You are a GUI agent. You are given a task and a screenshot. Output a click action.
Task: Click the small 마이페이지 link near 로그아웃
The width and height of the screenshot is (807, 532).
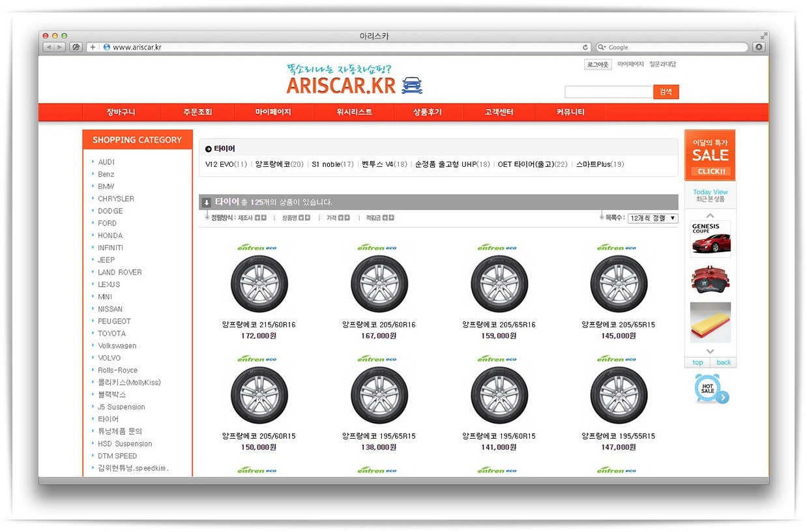click(630, 65)
